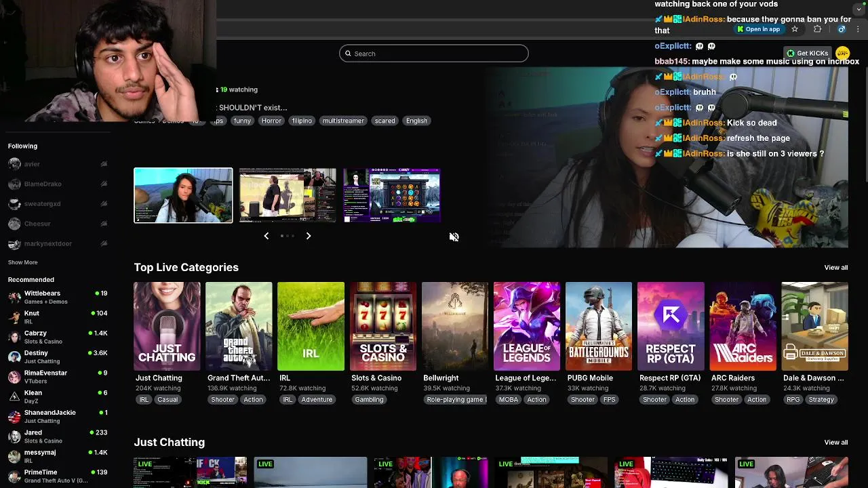868x488 pixels.
Task: Go to next featured stream
Action: [308, 236]
